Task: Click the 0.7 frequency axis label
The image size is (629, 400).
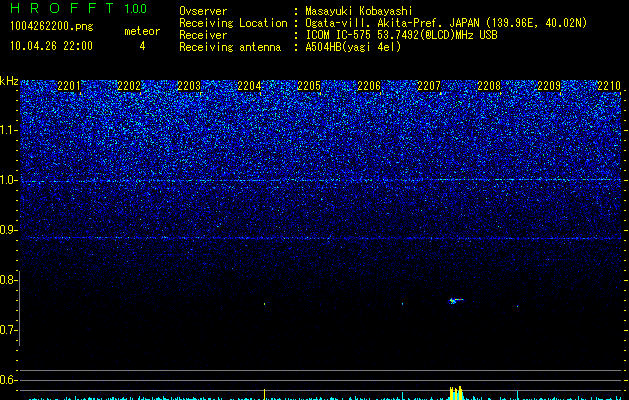Action: tap(7, 330)
